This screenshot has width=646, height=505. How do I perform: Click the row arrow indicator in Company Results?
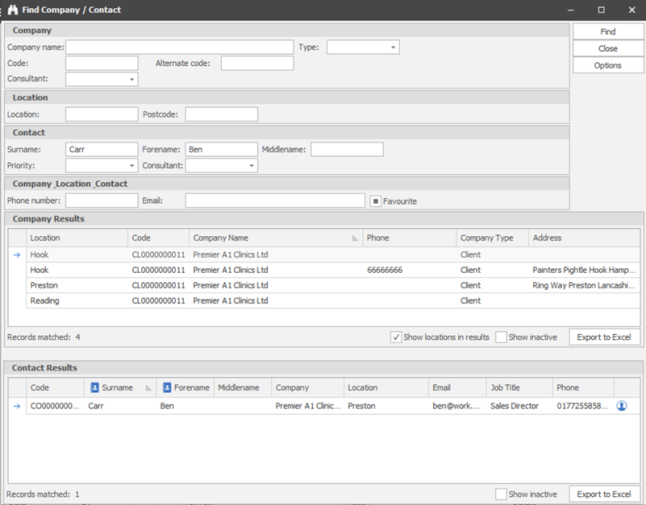(x=16, y=255)
